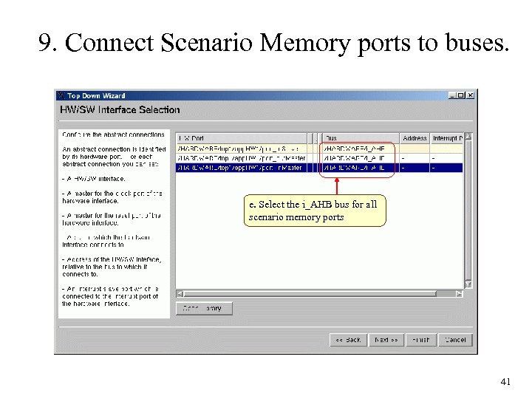This screenshot has width=532, height=399.
Task: Maximize the Top Down Wizard window
Action: 461,95
